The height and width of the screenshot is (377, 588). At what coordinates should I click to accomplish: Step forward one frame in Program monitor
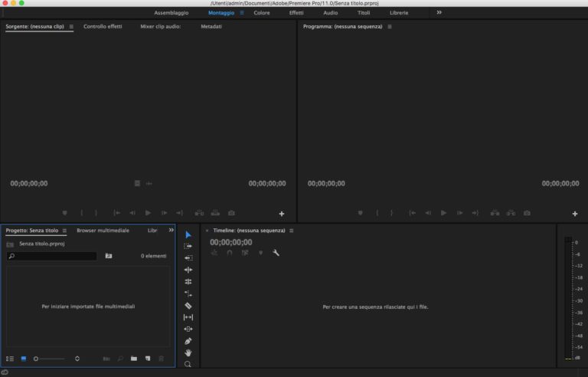click(459, 213)
